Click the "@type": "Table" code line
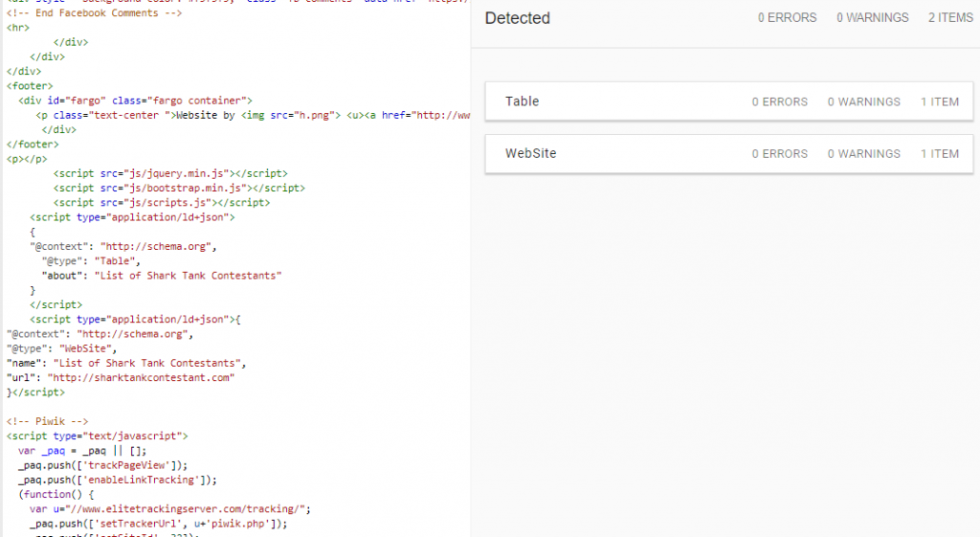The width and height of the screenshot is (980, 537). (91, 260)
